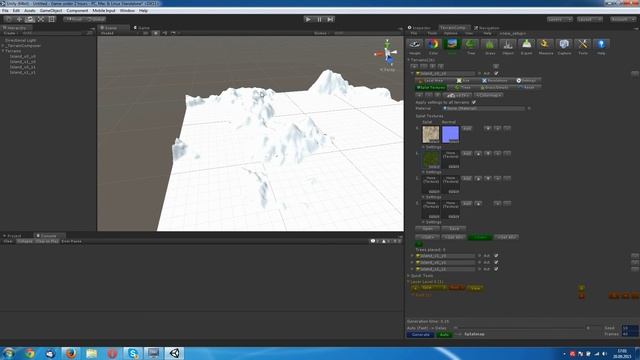The width and height of the screenshot is (640, 360).
Task: Switch to the Inspector tab
Action: pos(419,28)
